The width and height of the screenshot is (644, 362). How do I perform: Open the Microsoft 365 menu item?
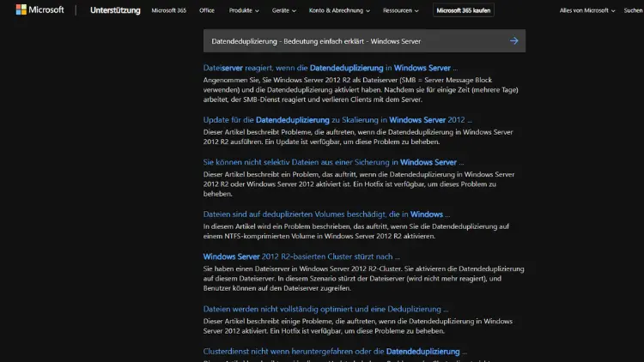tap(169, 10)
